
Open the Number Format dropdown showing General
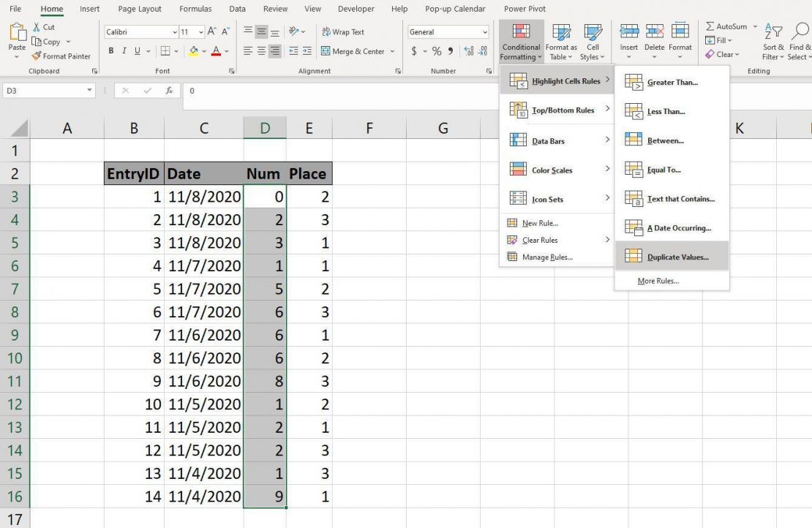coord(448,31)
